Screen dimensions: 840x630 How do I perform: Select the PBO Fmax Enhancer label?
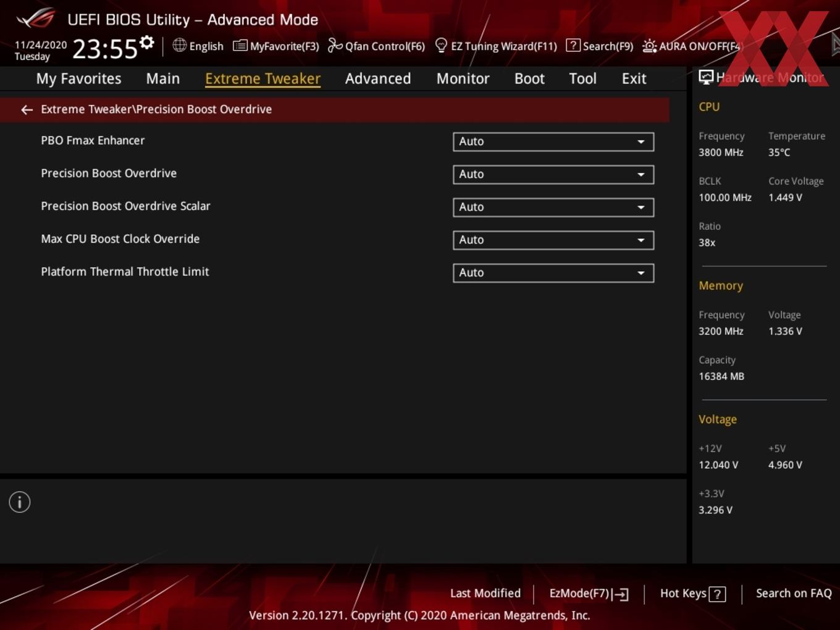tap(93, 140)
